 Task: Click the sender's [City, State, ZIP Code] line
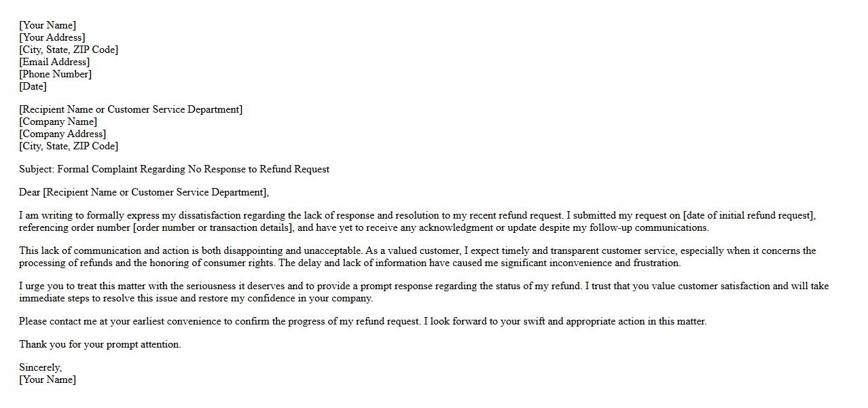pyautogui.click(x=69, y=50)
